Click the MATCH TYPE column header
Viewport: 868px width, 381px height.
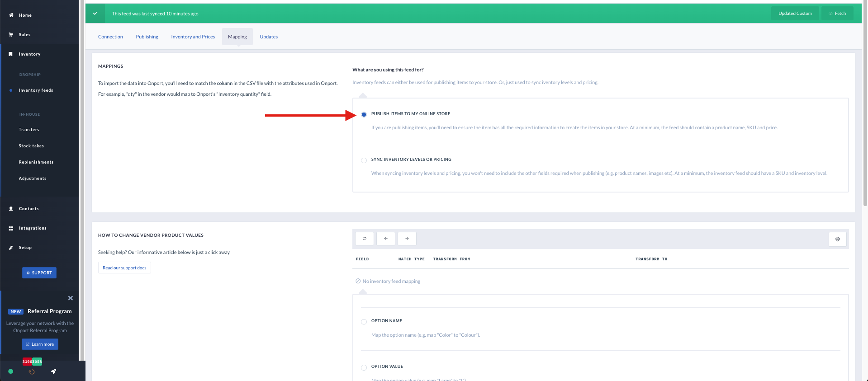412,259
